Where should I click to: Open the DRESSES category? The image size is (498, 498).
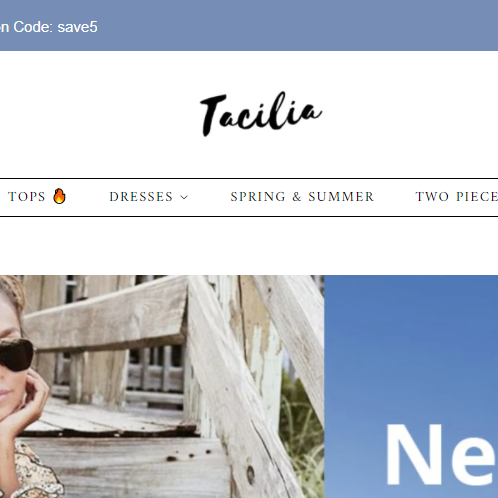coord(141,197)
